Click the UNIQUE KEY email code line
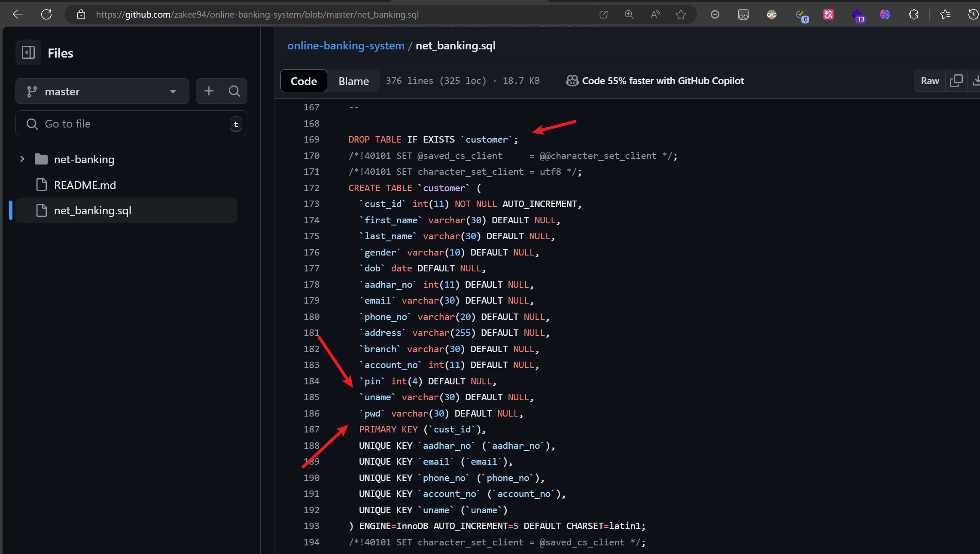This screenshot has width=980, height=554. click(x=436, y=462)
